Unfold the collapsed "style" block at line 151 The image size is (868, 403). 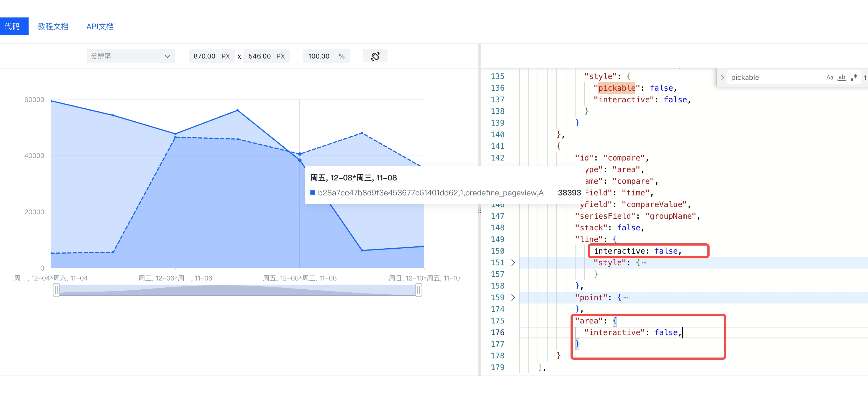click(x=513, y=263)
